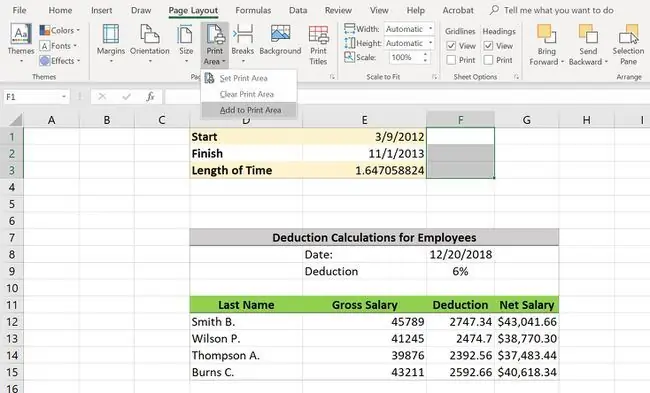The height and width of the screenshot is (393, 650).
Task: Select Deduction Calculations for Employees title cell
Action: pos(374,238)
